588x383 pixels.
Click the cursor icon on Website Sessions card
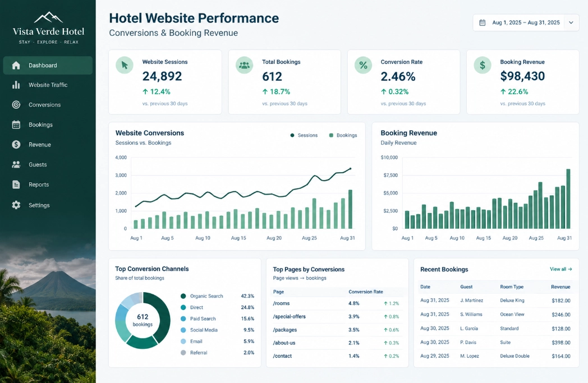125,65
